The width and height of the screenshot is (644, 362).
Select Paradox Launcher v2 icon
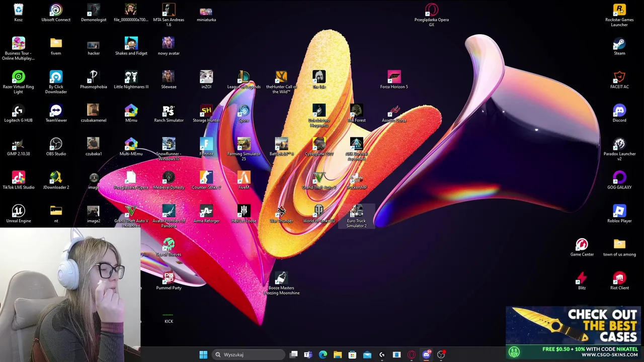pyautogui.click(x=619, y=149)
